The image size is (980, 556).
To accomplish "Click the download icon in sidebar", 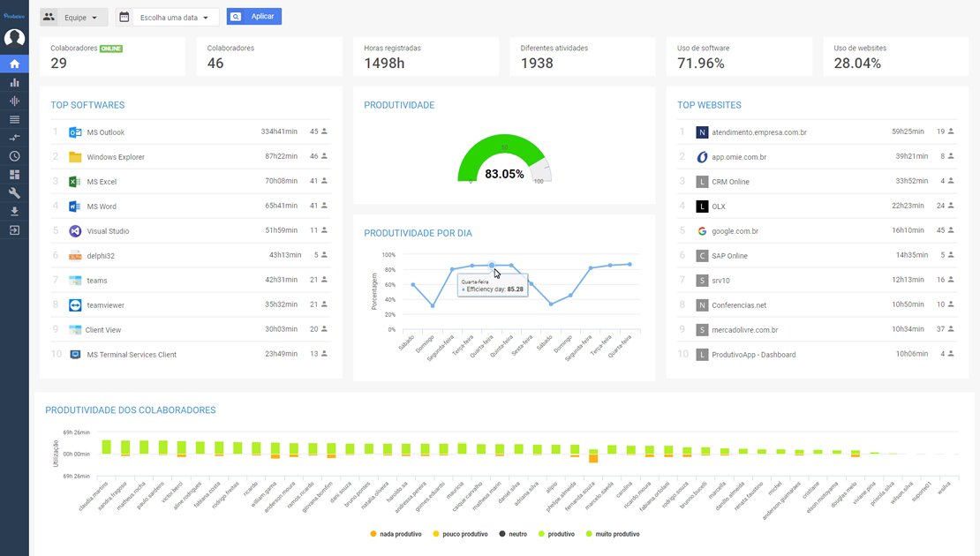I will (x=14, y=212).
